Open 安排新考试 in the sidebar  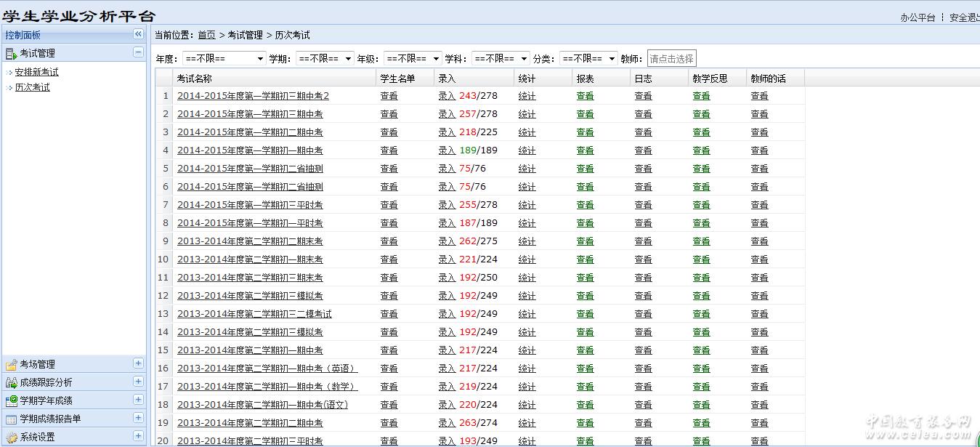pos(36,73)
